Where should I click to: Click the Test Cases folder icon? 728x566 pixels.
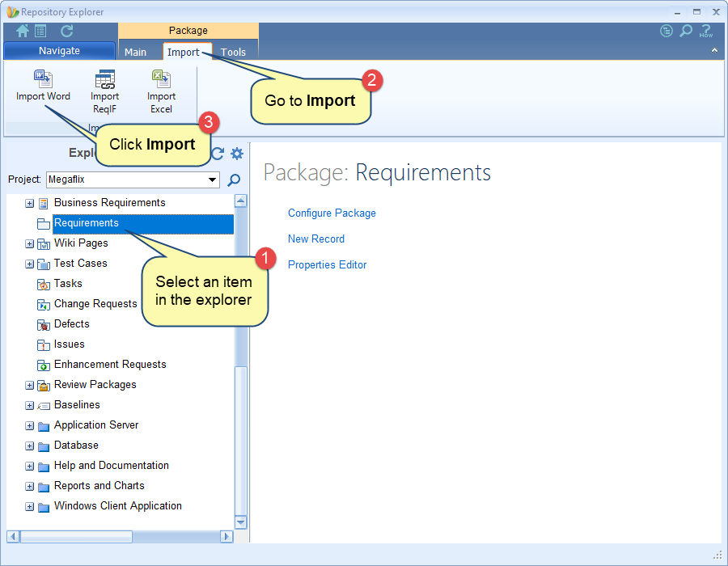point(44,264)
